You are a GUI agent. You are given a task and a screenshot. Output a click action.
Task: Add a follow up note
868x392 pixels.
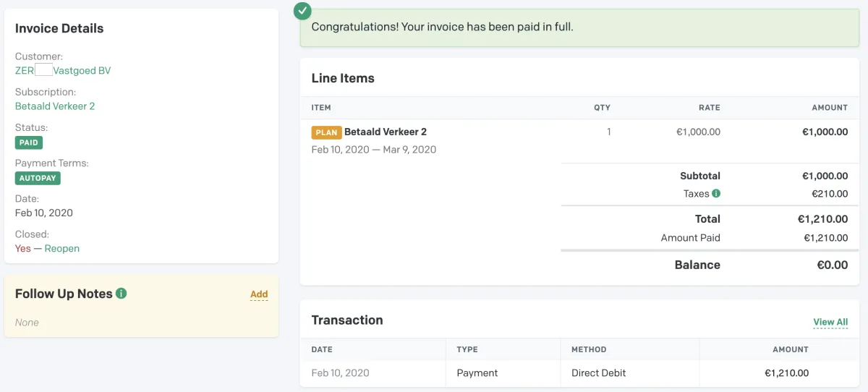tap(259, 294)
